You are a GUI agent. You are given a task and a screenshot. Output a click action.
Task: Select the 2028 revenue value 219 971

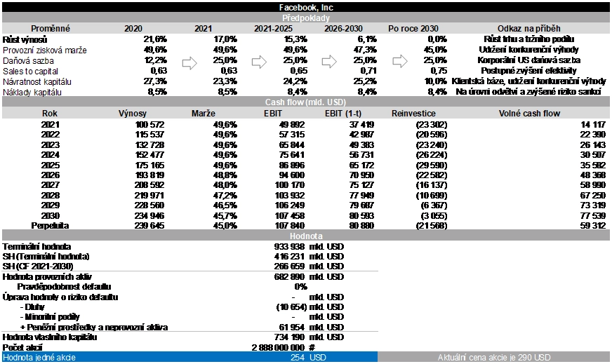(149, 196)
